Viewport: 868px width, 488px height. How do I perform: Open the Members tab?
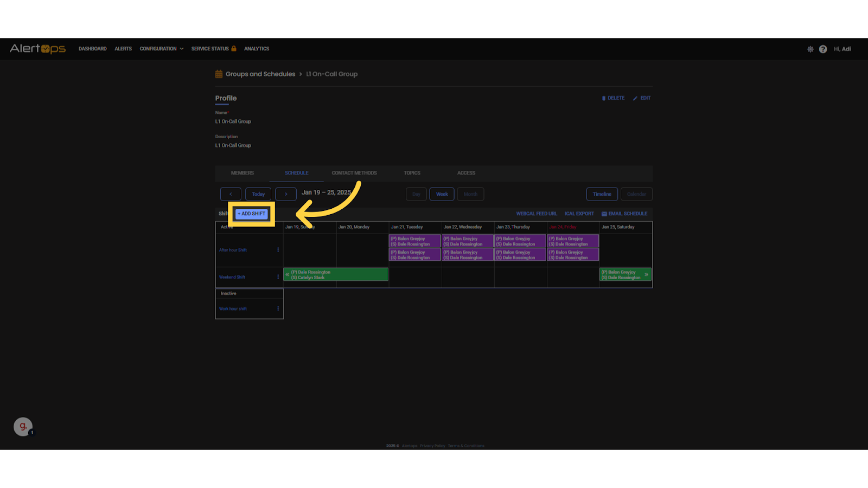(x=242, y=173)
